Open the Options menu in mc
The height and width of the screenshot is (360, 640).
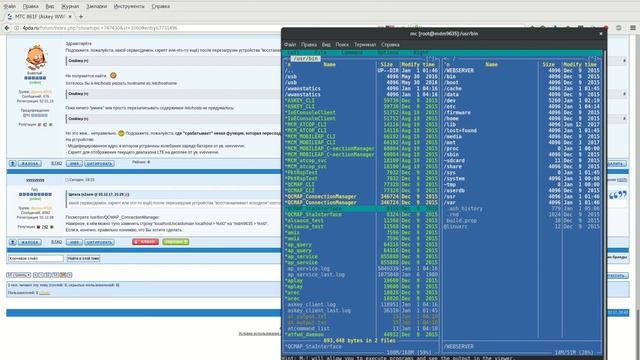(x=388, y=53)
